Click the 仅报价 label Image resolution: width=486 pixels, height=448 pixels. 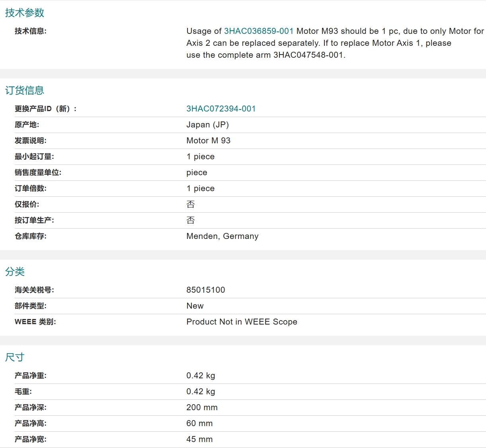[x=27, y=204]
